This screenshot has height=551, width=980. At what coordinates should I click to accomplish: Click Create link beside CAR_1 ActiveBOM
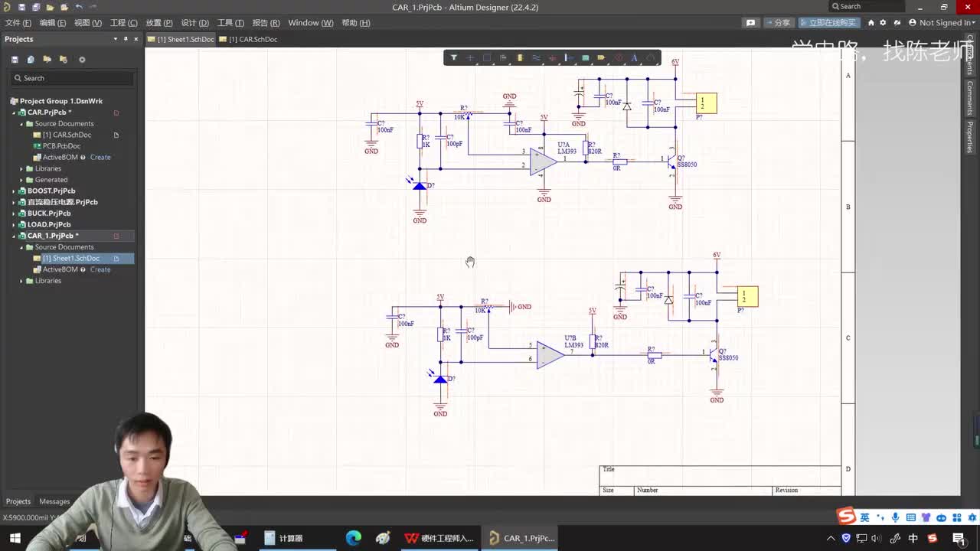[100, 269]
